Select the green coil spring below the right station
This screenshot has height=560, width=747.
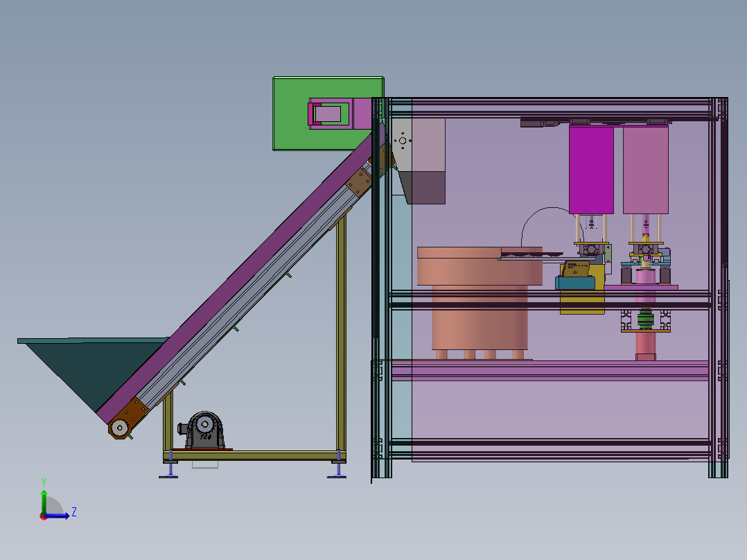coord(646,319)
